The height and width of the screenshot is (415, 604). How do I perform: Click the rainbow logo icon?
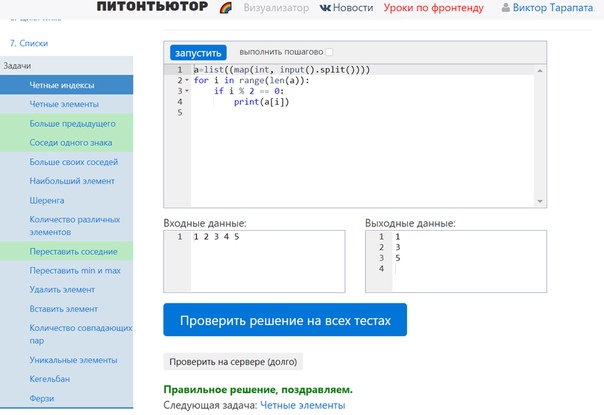[226, 8]
